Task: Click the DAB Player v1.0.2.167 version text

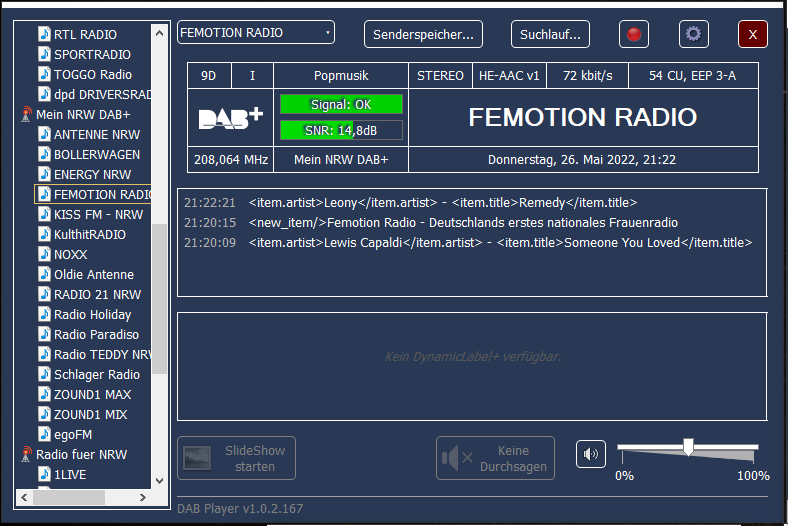Action: 240,508
